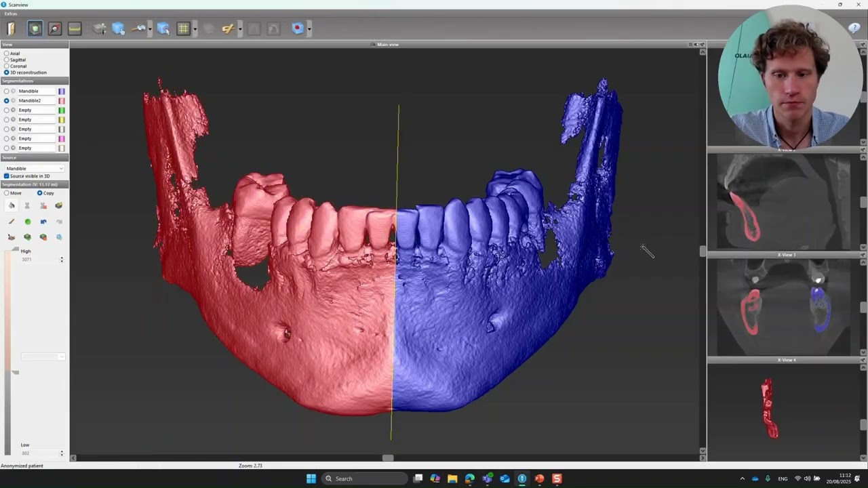Click the door exit icon in toolbar
The height and width of the screenshot is (488, 868).
click(11, 28)
